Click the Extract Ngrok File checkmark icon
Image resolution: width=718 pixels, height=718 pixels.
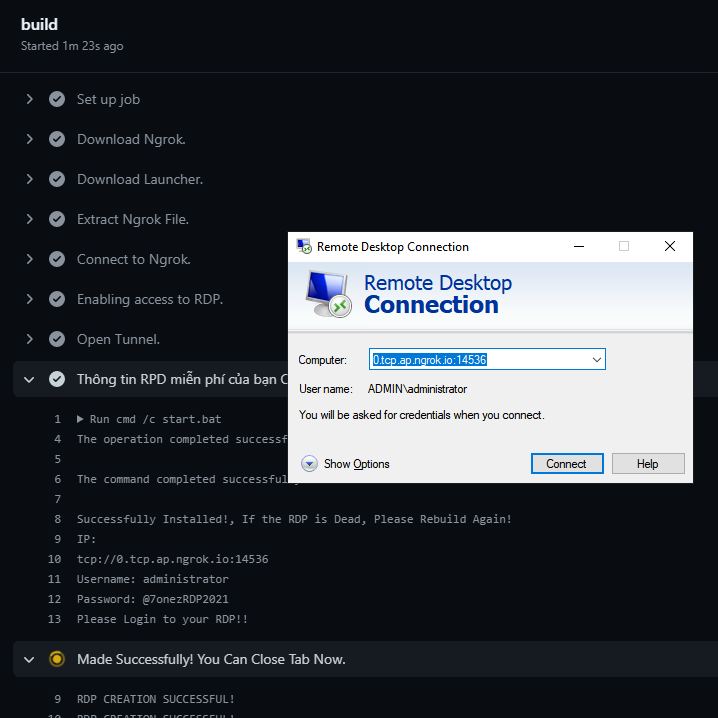click(x=57, y=219)
